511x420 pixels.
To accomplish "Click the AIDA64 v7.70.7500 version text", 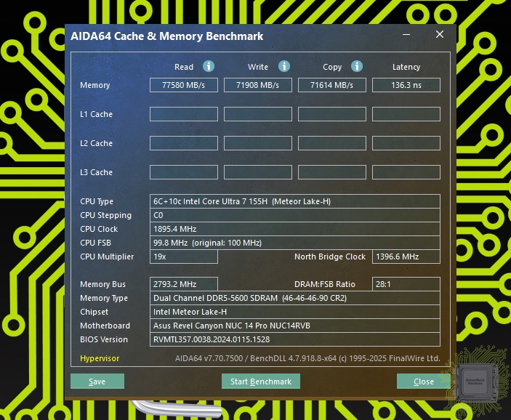I will click(x=307, y=358).
